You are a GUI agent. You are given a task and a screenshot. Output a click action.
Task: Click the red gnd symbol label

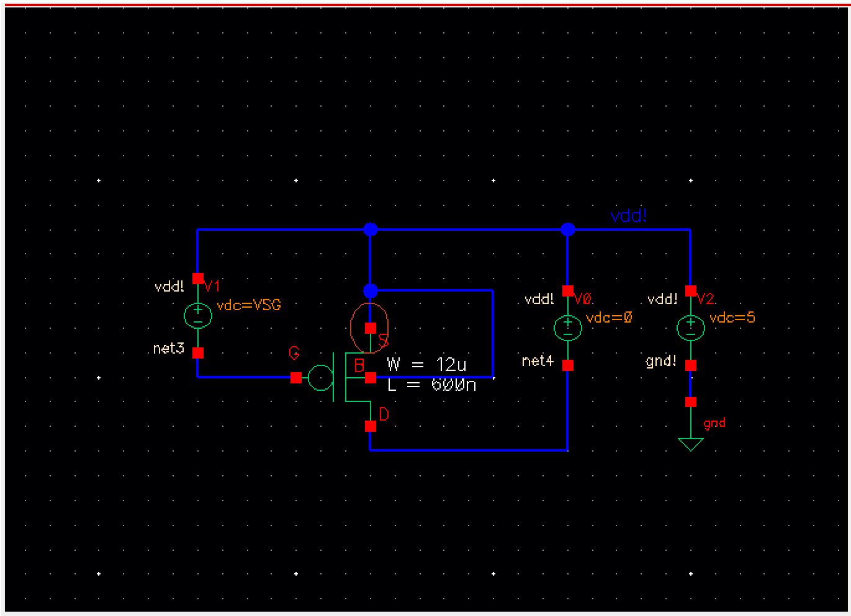pos(714,424)
